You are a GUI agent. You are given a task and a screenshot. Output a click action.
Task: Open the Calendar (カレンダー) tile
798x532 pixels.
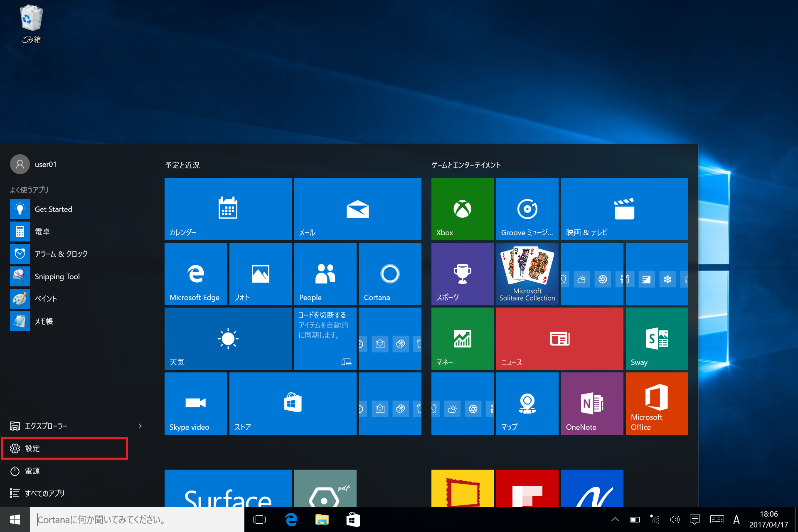pyautogui.click(x=228, y=209)
